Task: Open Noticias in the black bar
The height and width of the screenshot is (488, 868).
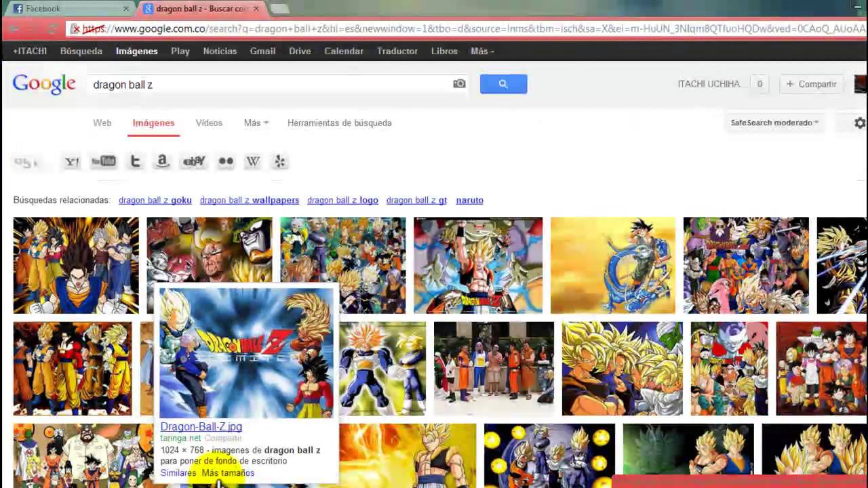Action: pyautogui.click(x=220, y=51)
